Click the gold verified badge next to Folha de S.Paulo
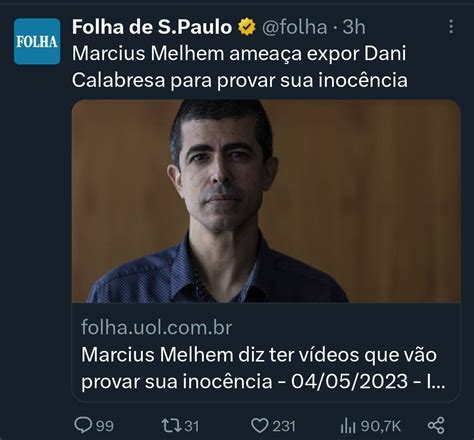The image size is (474, 440). point(247,27)
